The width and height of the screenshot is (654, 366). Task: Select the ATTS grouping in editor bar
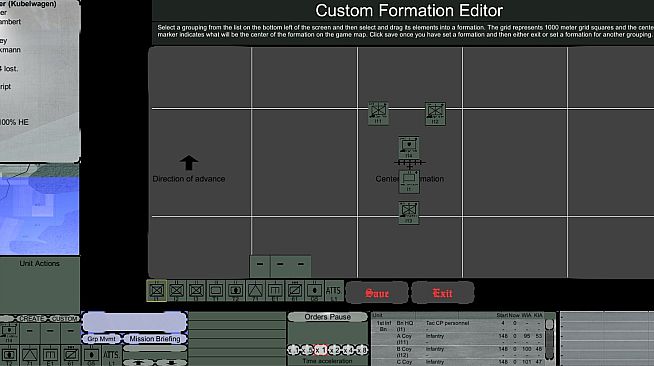coord(334,291)
